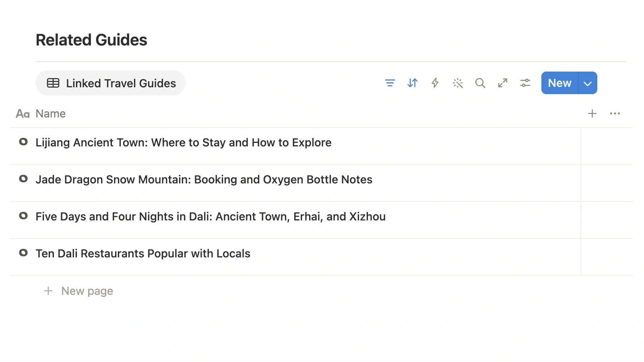Click the AI sparkle icon

458,83
